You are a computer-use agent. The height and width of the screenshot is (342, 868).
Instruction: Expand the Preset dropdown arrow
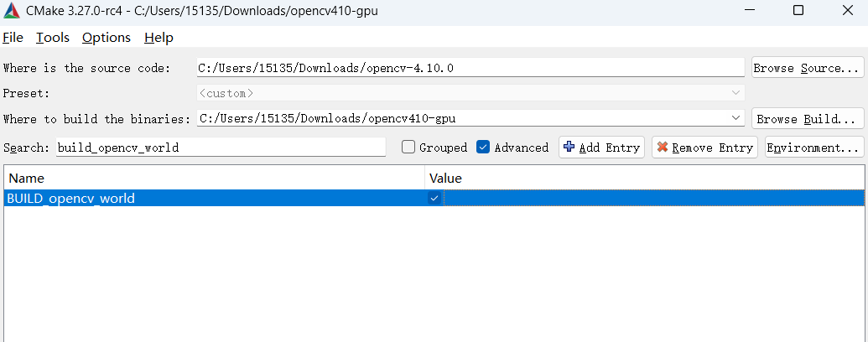(x=735, y=93)
